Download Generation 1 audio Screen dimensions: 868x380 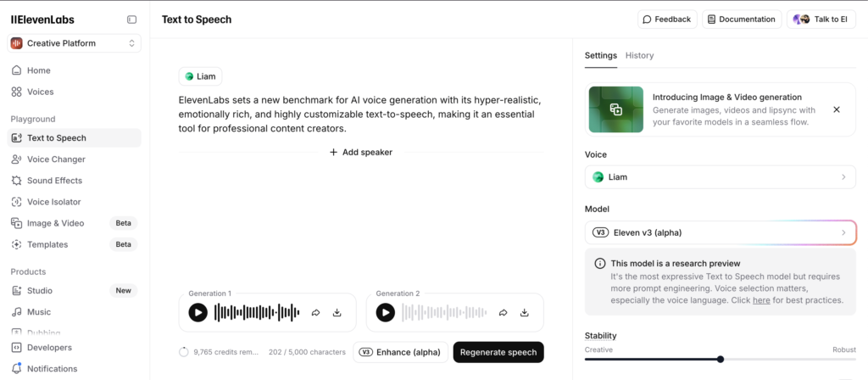point(337,312)
